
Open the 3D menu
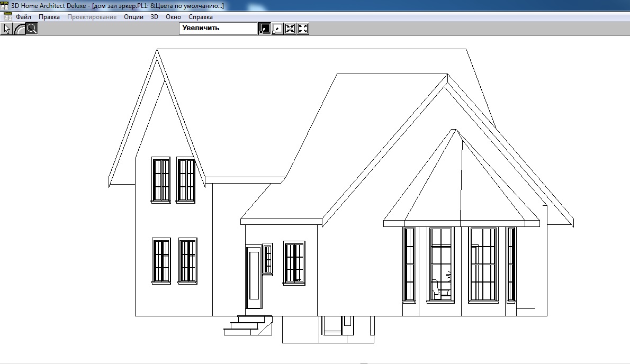pyautogui.click(x=154, y=17)
